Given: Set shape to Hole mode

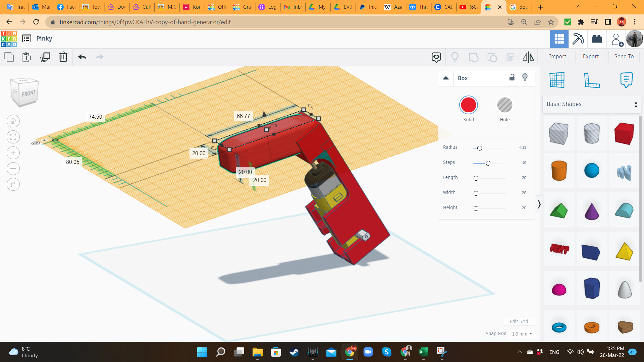Looking at the screenshot, I should (x=504, y=105).
